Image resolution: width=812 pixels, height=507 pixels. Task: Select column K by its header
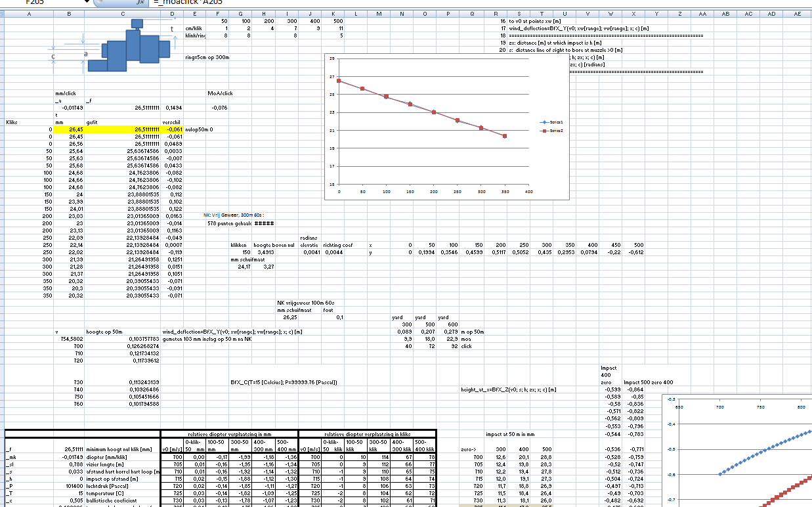tap(332, 13)
